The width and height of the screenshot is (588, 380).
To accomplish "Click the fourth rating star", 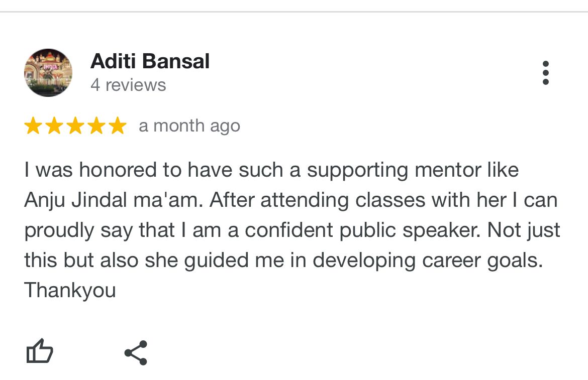I will (x=96, y=126).
